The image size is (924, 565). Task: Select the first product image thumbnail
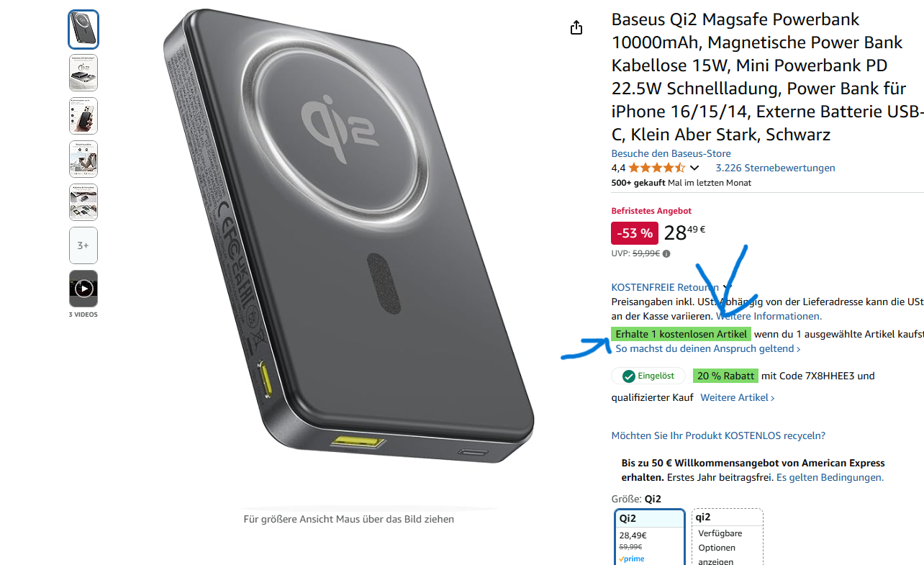click(x=83, y=30)
